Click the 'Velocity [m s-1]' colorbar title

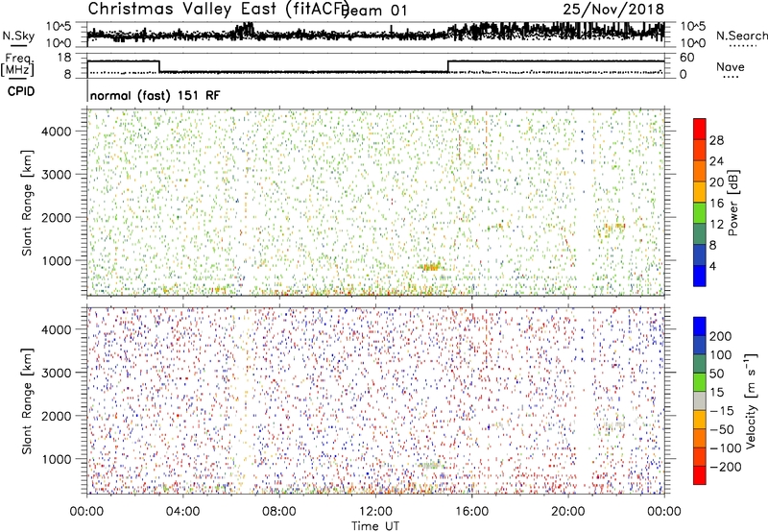(x=751, y=400)
